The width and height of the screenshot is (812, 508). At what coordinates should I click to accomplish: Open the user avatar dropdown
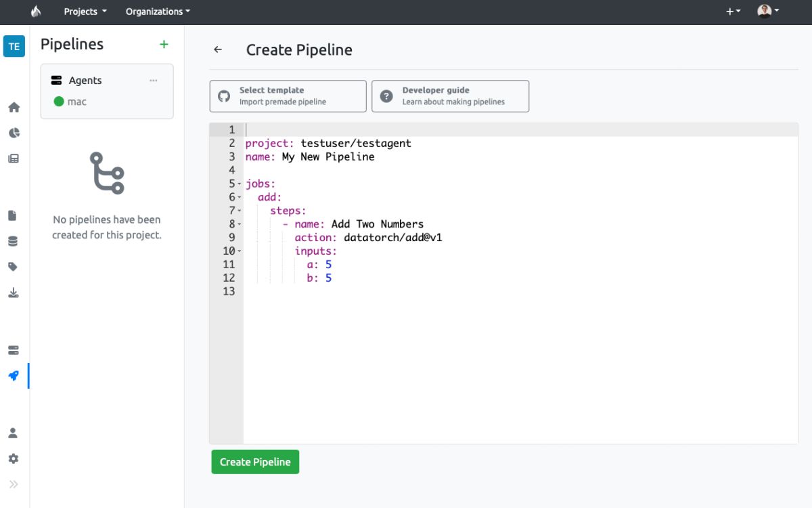coord(768,12)
